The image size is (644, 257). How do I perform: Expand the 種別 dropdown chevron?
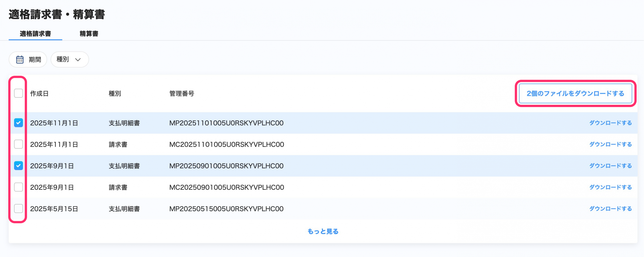click(78, 60)
